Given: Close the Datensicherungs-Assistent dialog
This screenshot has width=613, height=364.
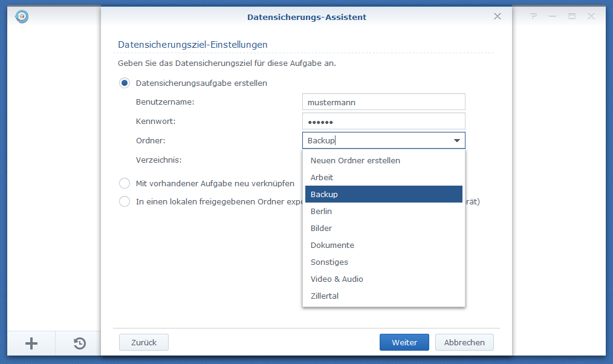Looking at the screenshot, I should point(497,16).
